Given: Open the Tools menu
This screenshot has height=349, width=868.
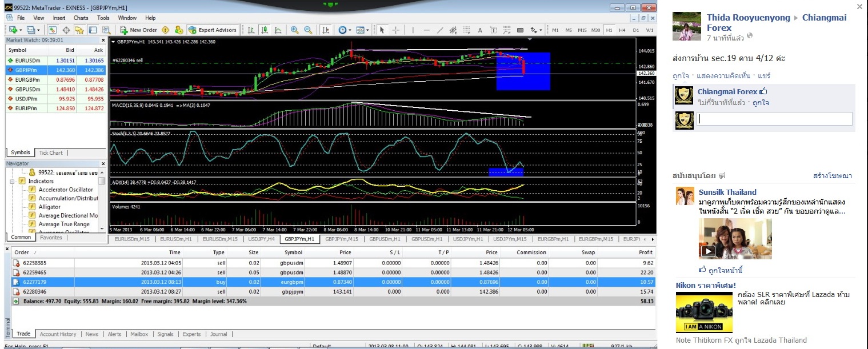Looking at the screenshot, I should pyautogui.click(x=103, y=18).
